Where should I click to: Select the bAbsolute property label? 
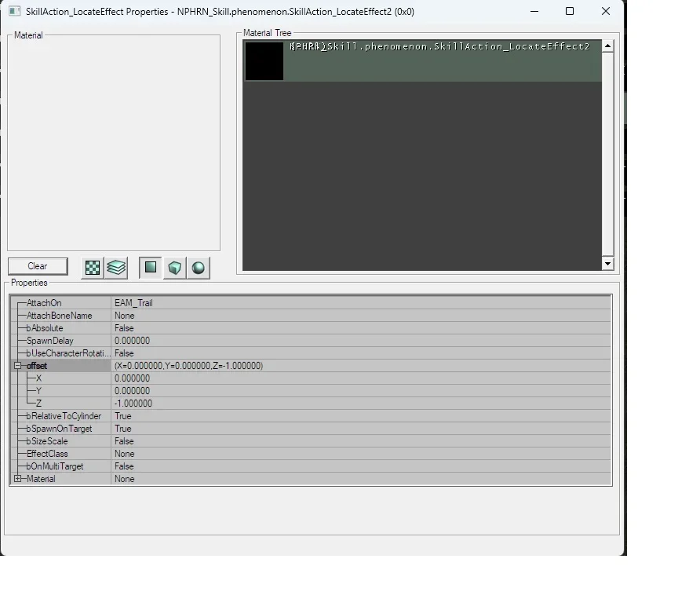click(x=45, y=328)
